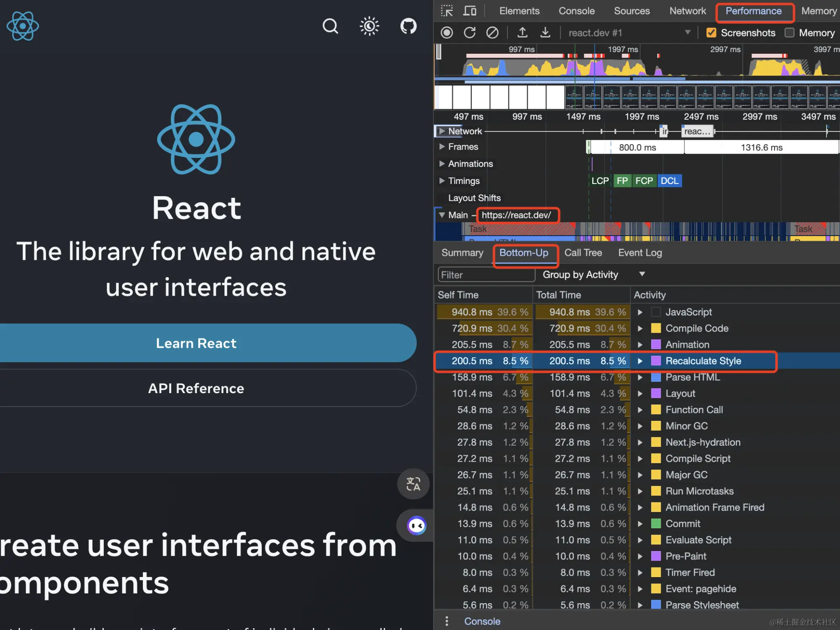Open the Summary tab
This screenshot has width=840, height=630.
click(462, 253)
